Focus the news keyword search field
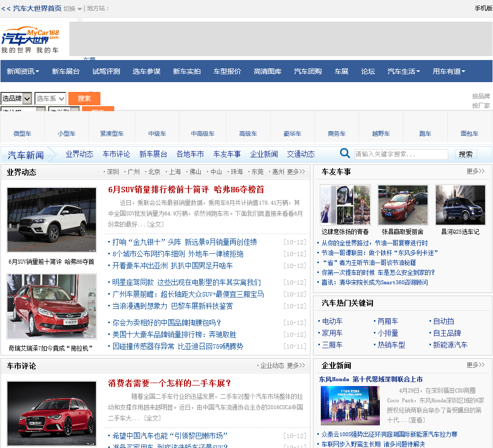Image resolution: width=493 pixels, height=448 pixels. coord(401,154)
